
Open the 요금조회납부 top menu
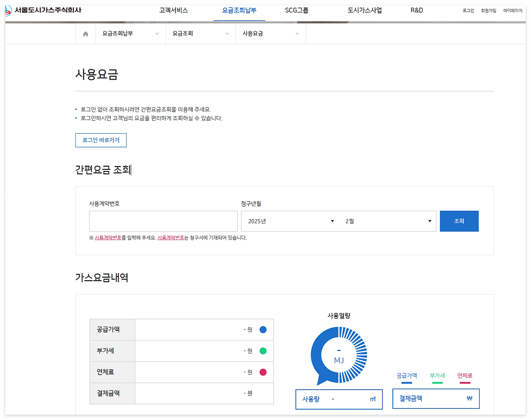point(239,10)
